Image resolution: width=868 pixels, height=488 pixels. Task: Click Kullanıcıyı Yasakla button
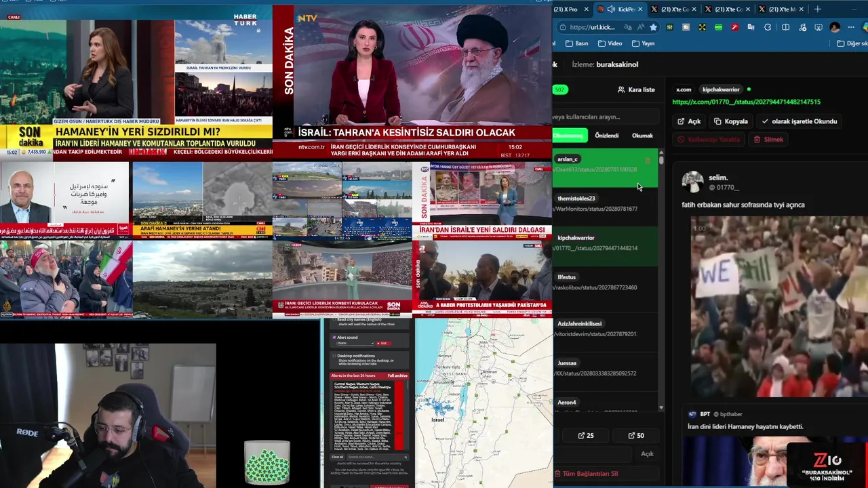pyautogui.click(x=709, y=140)
